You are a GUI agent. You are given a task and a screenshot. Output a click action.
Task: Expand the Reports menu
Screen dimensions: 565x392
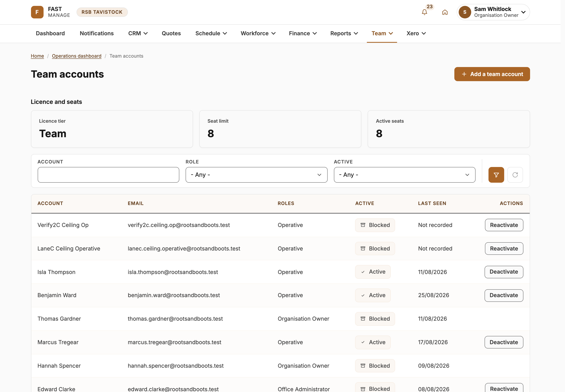(x=344, y=33)
